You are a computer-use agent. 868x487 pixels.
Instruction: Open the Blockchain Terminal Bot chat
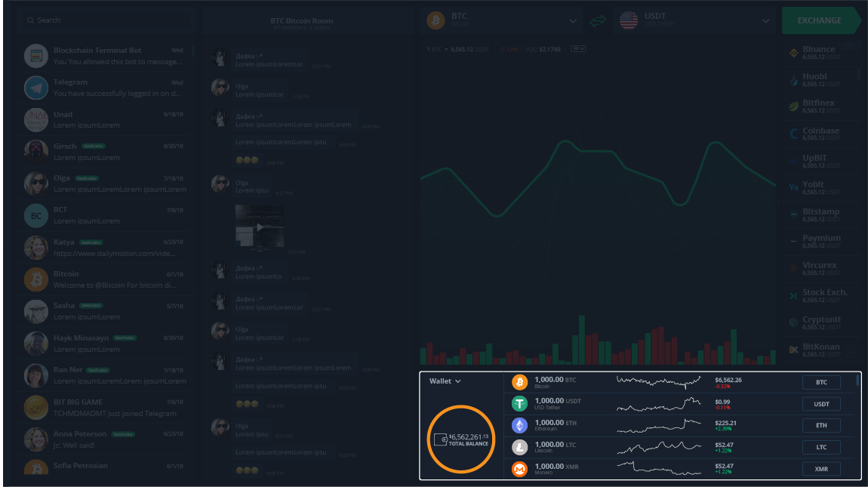coord(106,56)
